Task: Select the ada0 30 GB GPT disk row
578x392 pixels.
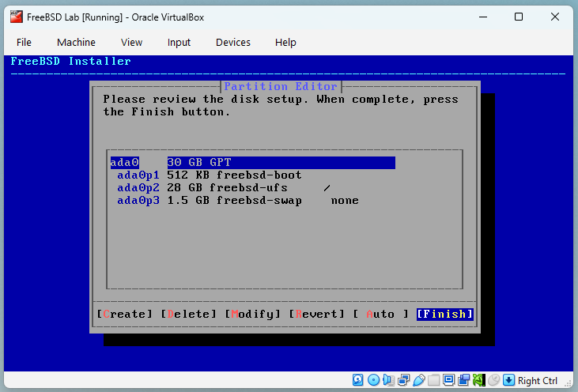Action: (x=253, y=163)
